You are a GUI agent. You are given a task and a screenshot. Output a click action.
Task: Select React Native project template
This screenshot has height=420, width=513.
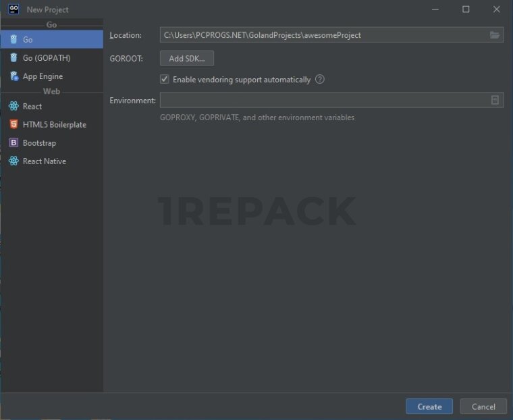click(x=45, y=161)
